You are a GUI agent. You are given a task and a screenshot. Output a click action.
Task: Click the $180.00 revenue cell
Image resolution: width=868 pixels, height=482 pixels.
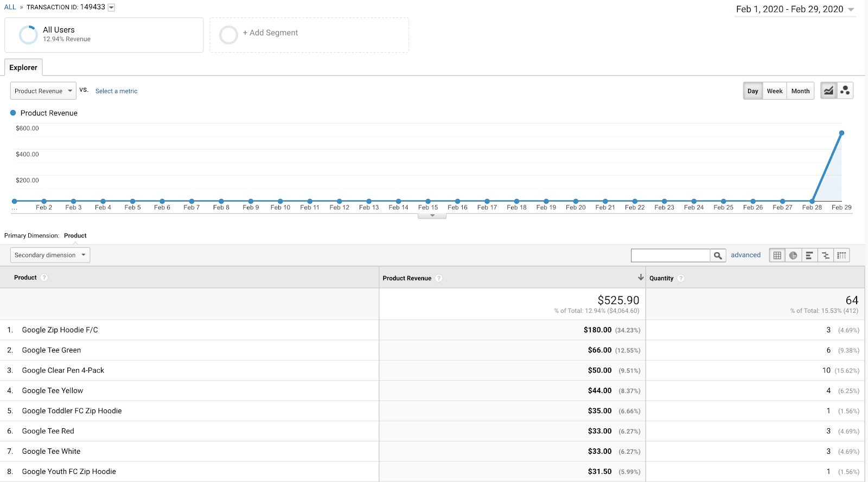[597, 330]
